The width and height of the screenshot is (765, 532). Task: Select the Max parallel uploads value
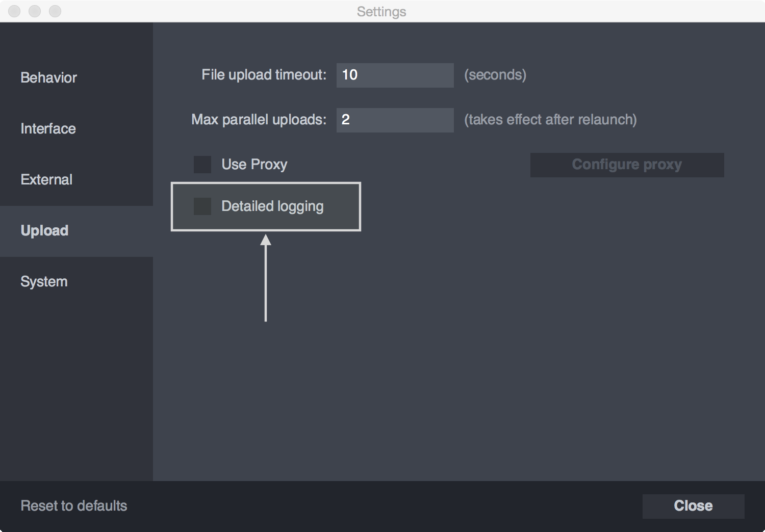pyautogui.click(x=395, y=120)
